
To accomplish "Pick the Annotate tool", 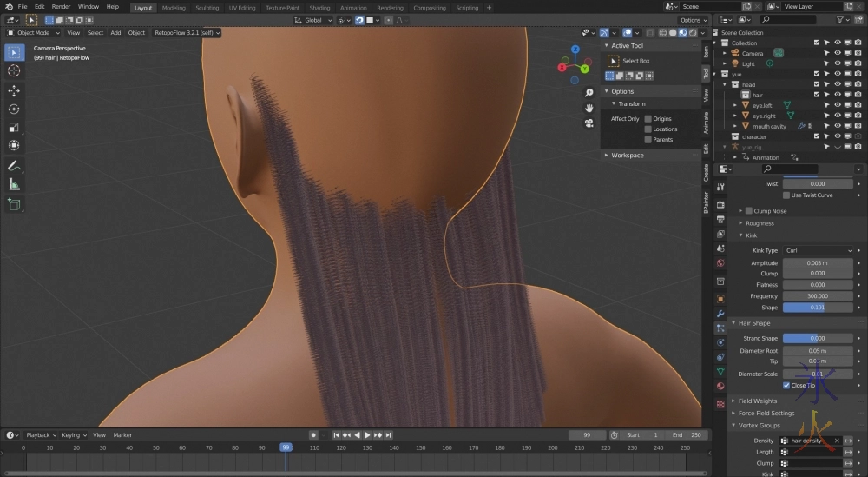I will [x=14, y=165].
